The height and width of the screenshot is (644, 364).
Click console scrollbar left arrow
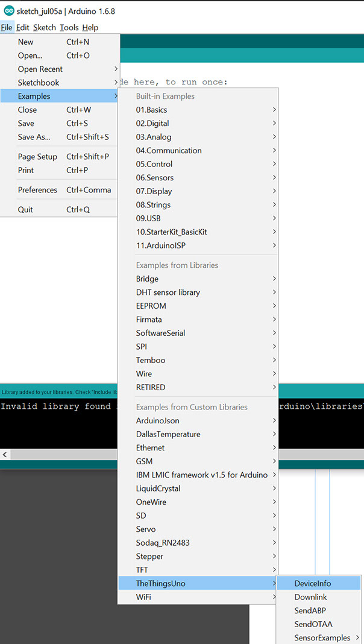point(5,454)
